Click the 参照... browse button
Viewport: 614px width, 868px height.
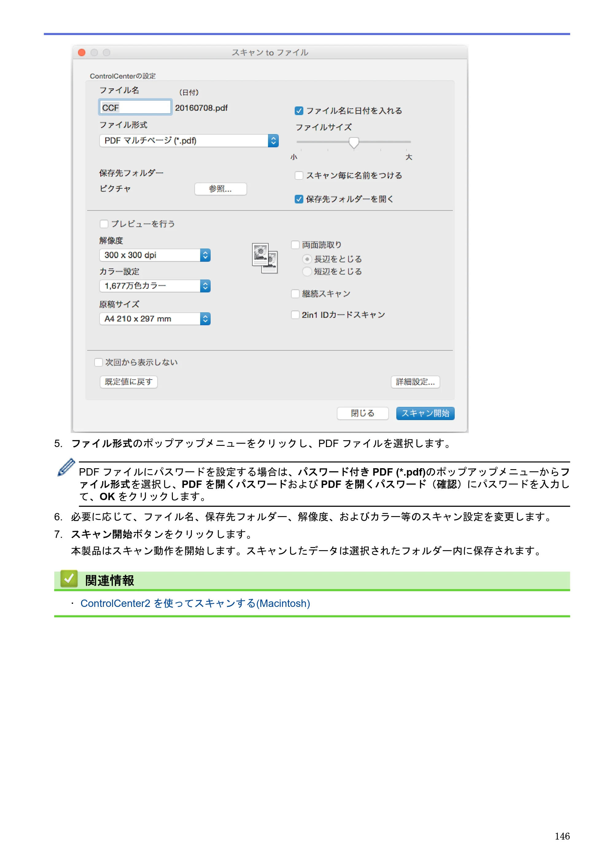pos(220,189)
